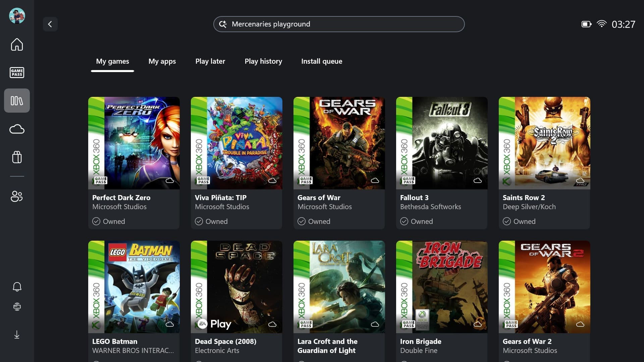The height and width of the screenshot is (362, 644).
Task: Open Iron Brigade cover art
Action: (442, 287)
